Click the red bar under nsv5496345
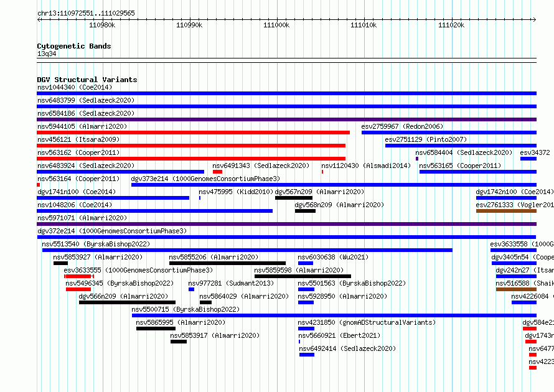Screen dimensions: 554x392 (x=78, y=289)
